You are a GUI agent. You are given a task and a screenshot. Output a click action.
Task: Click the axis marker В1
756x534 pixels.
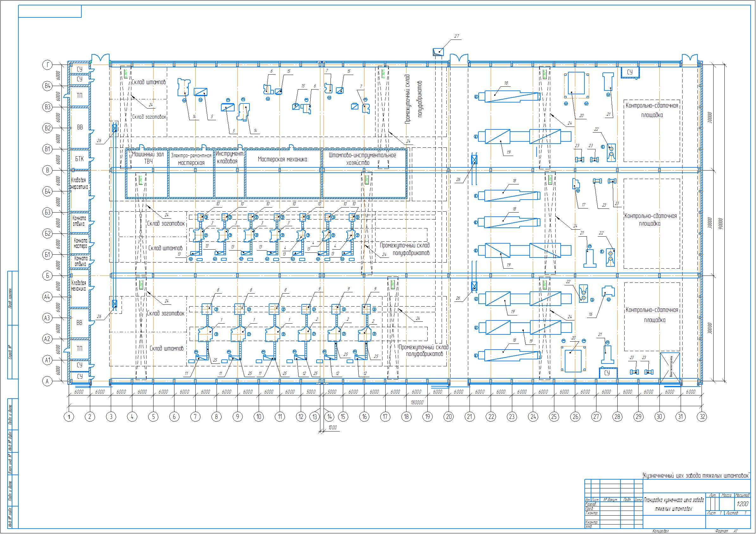point(48,149)
